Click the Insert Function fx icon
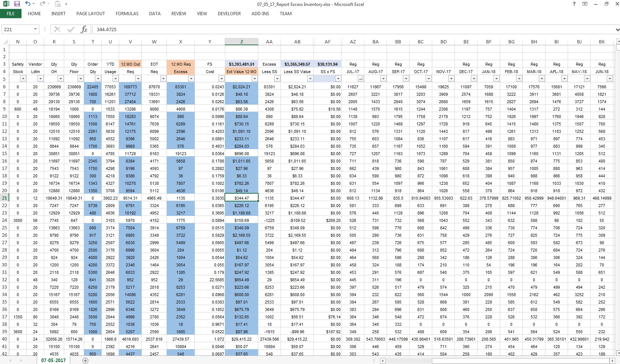The width and height of the screenshot is (620, 364). coord(84,29)
